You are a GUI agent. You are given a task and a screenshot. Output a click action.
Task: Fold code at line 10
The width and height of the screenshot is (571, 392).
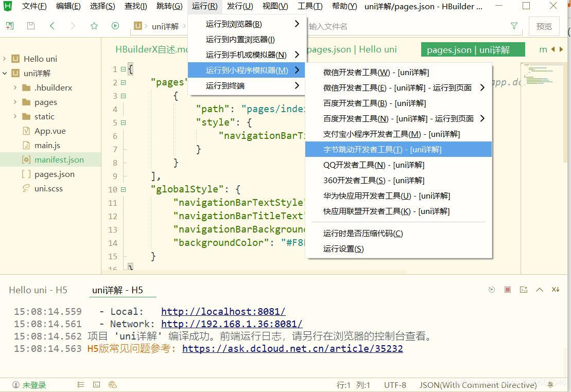[123, 189]
